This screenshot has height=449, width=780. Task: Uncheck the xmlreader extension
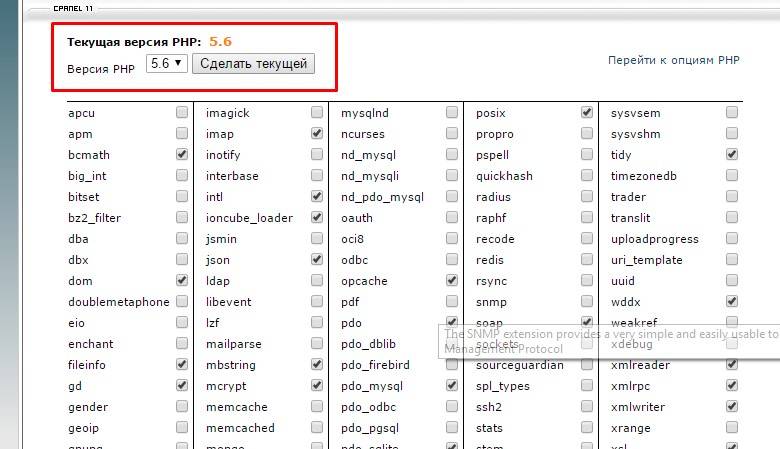732,364
